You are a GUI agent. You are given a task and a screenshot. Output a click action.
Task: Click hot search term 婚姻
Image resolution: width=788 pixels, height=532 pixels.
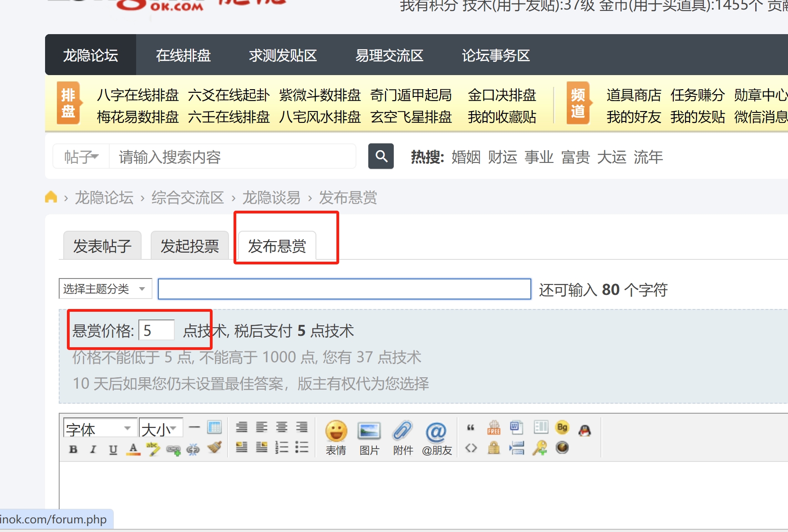(466, 157)
